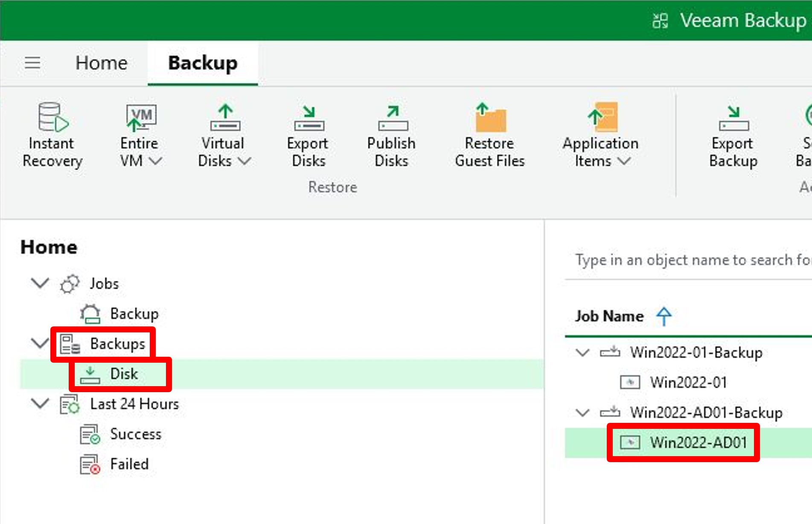Click the Virtual Disks restore icon

[225, 117]
